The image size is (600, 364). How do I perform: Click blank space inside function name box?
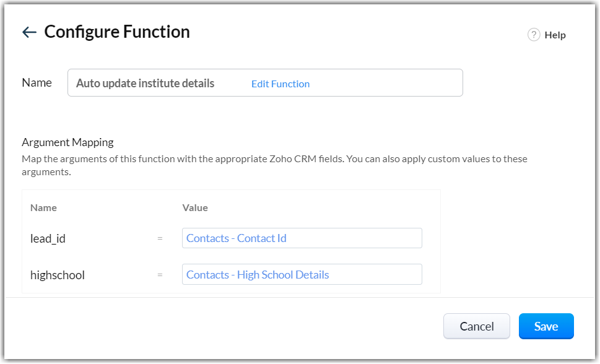(390, 83)
